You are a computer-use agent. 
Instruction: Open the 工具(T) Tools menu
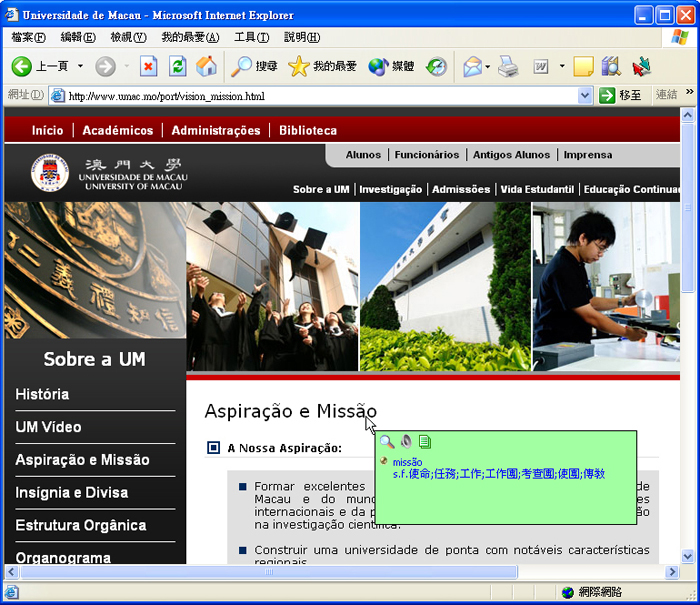click(252, 38)
